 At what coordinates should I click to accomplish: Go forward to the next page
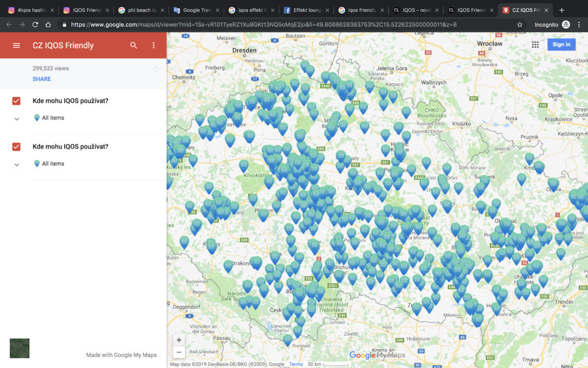tap(22, 24)
